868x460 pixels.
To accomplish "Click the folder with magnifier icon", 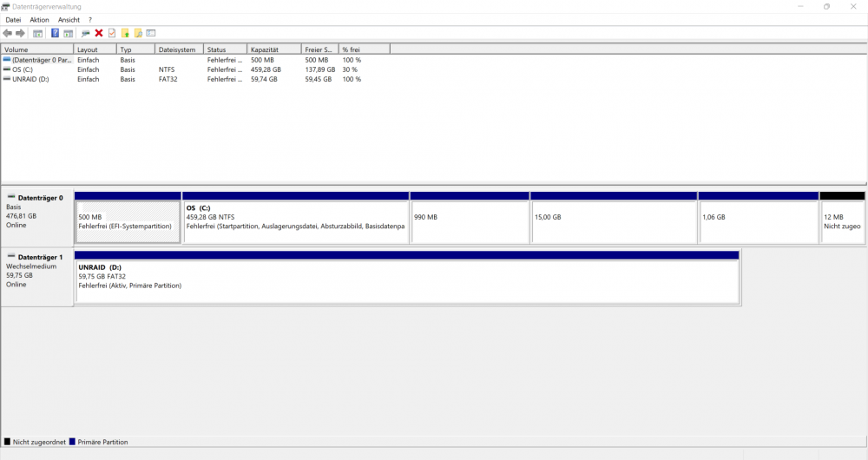I will [138, 33].
